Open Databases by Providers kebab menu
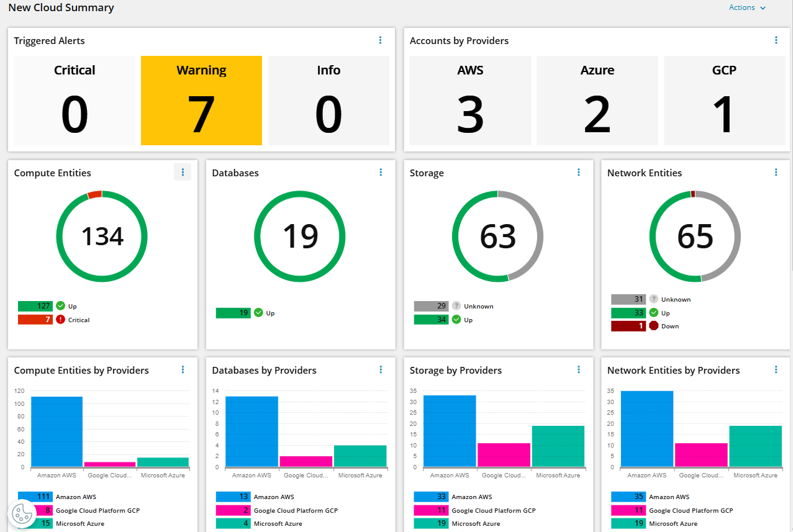This screenshot has width=793, height=532. pos(381,370)
